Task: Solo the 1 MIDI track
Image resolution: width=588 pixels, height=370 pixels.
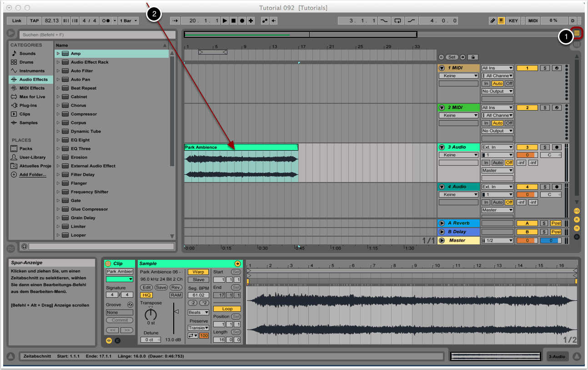Action: 544,68
